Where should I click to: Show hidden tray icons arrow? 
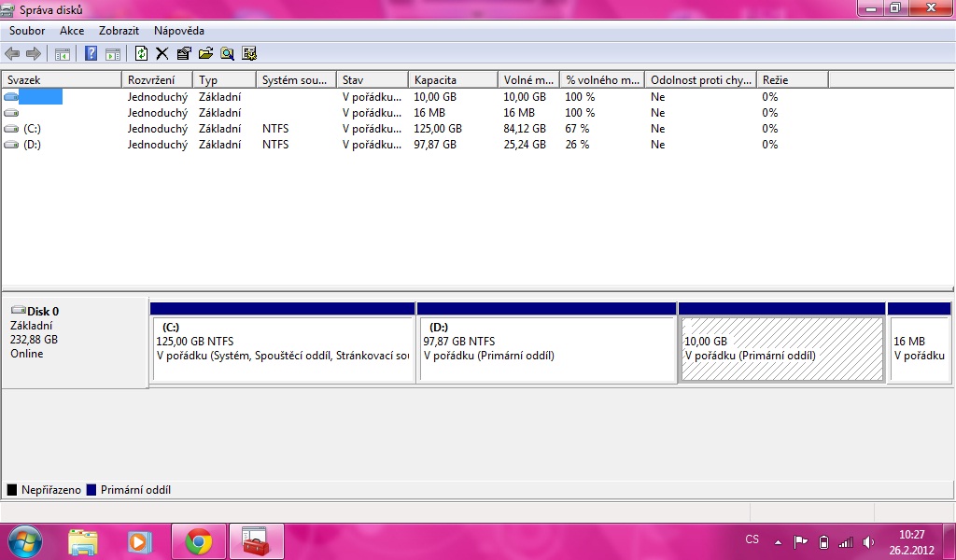click(778, 541)
